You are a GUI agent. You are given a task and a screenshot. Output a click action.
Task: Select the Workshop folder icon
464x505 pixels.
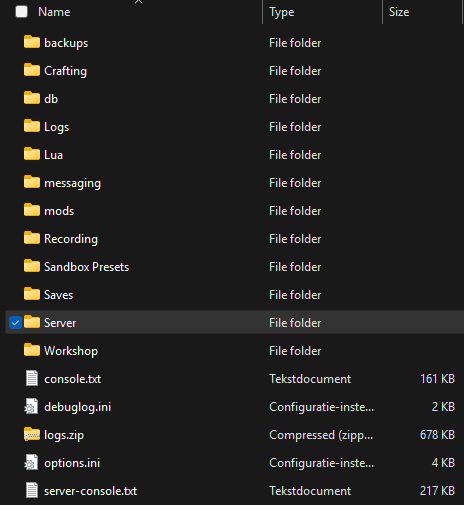pos(32,350)
